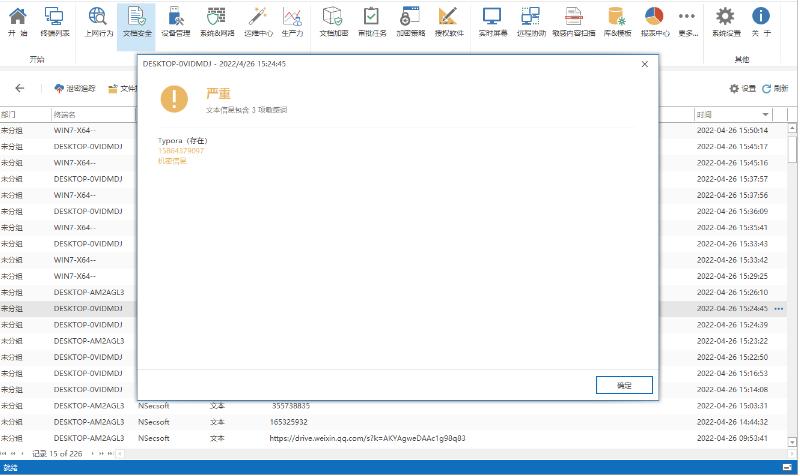Open 审批任务 approval tasks

click(371, 21)
